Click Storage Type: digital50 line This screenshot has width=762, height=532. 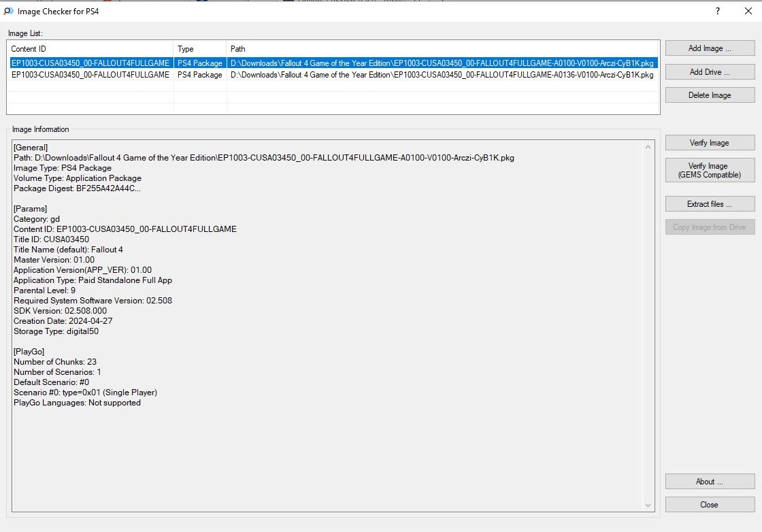[56, 331]
